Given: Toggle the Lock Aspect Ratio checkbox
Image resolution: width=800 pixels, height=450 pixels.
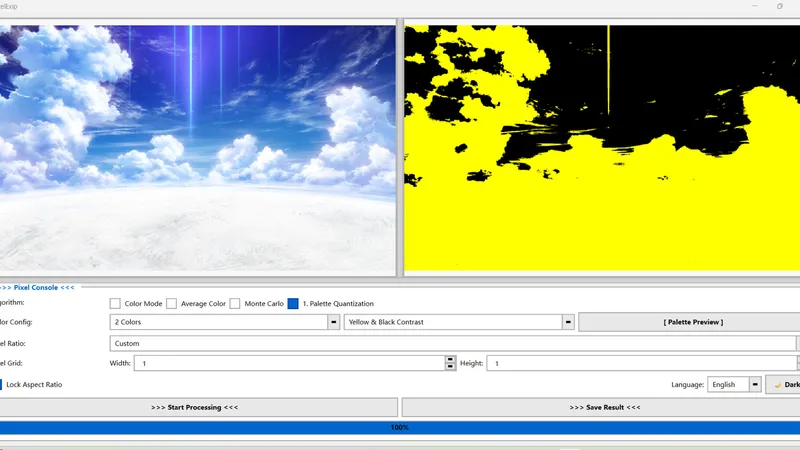Looking at the screenshot, I should coord(2,384).
